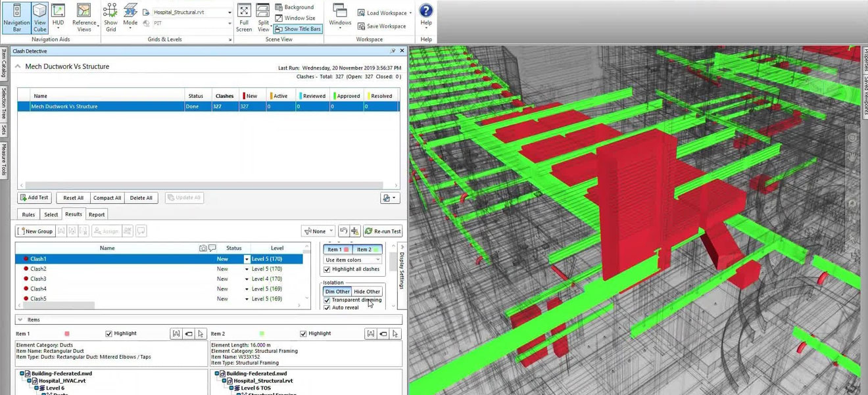Open the Split View options
Viewport: 868px width, 395px height.
pos(264,18)
